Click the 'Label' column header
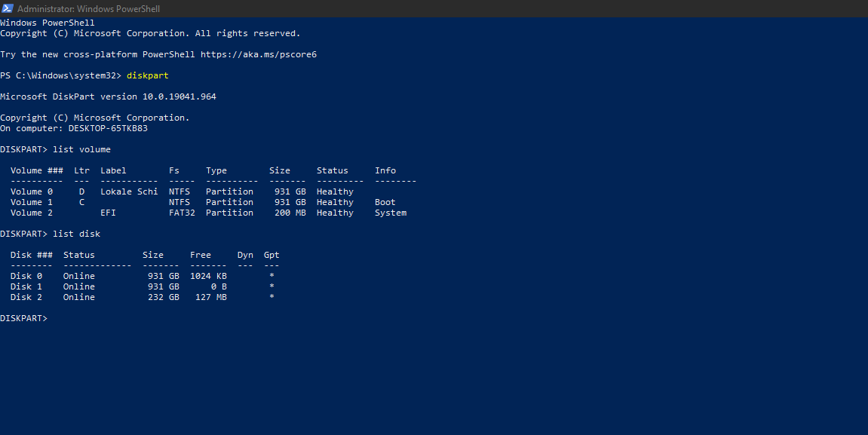This screenshot has width=868, height=435. point(113,170)
